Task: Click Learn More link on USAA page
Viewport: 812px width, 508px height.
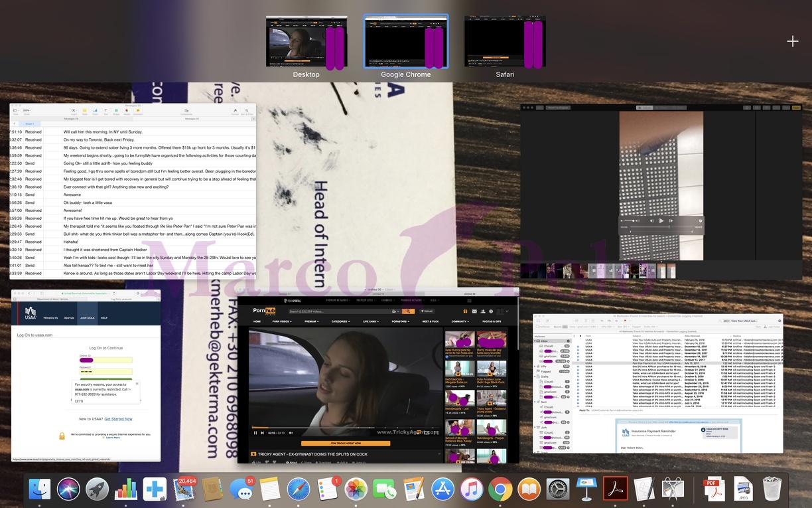Action: (x=113, y=438)
